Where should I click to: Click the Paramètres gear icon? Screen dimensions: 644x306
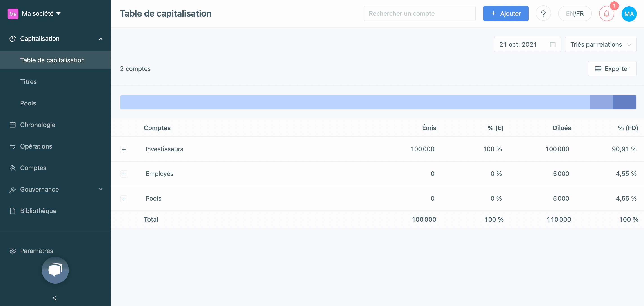(13, 251)
